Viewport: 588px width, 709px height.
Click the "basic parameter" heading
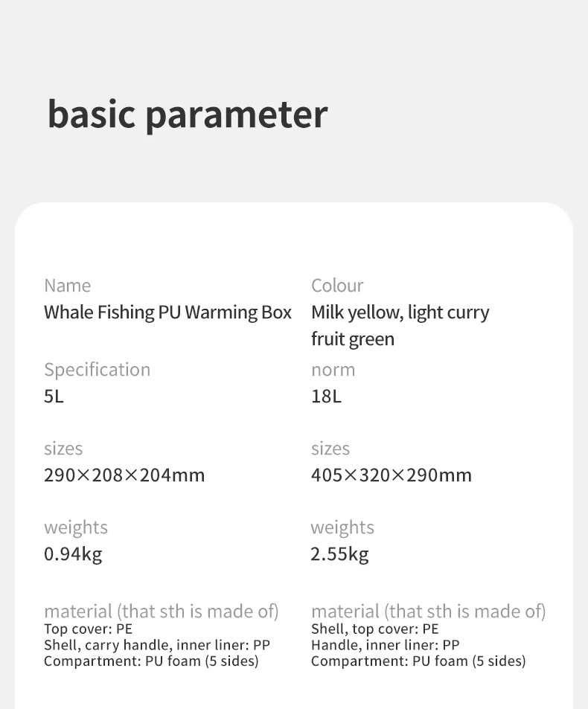187,114
